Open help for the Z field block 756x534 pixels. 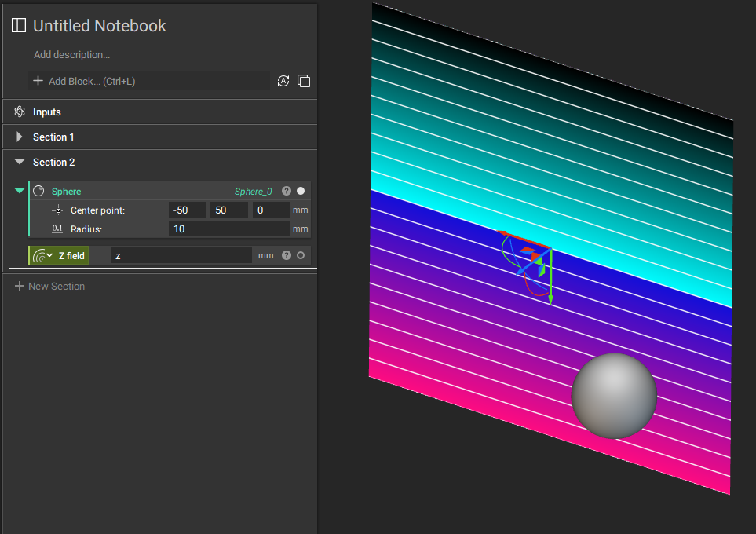coord(287,255)
